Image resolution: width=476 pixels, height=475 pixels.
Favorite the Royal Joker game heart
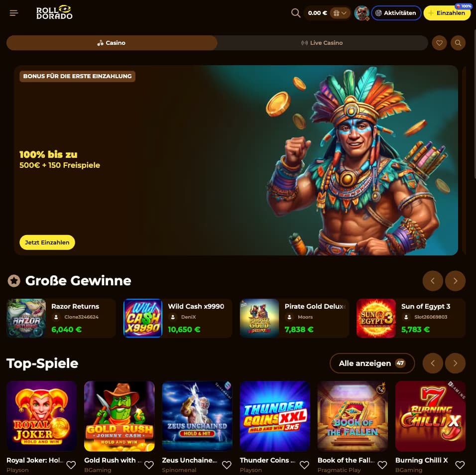click(71, 465)
